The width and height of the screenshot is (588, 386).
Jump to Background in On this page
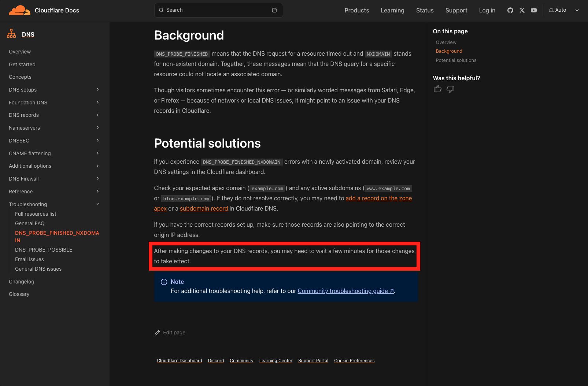tap(449, 51)
